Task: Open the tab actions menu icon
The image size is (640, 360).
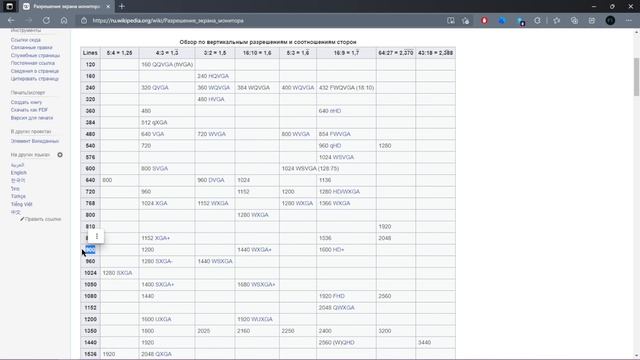Action: point(9,6)
